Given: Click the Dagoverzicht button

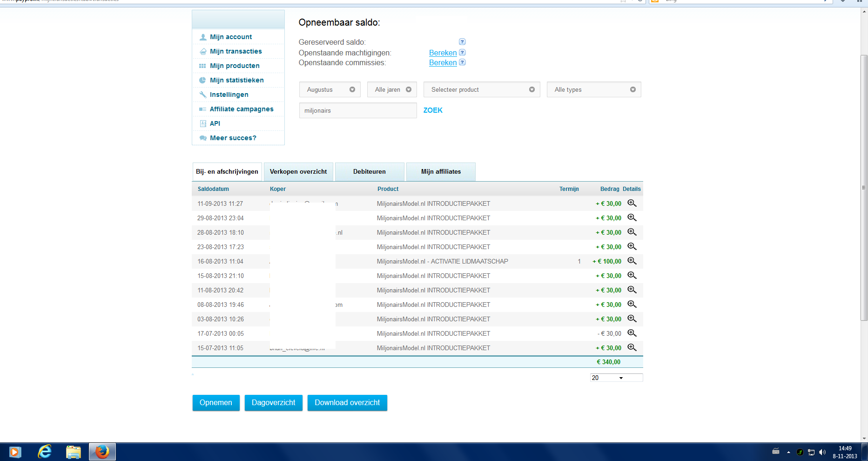Looking at the screenshot, I should pyautogui.click(x=274, y=403).
